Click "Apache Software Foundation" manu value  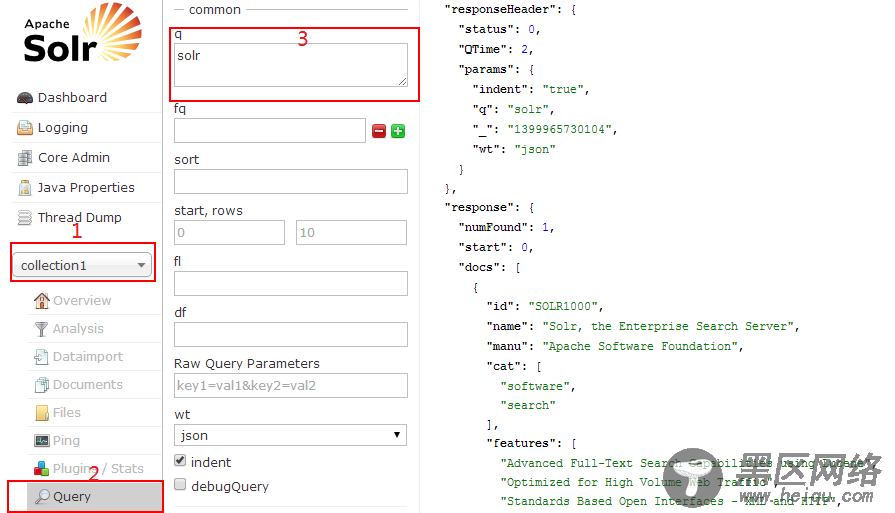point(640,346)
